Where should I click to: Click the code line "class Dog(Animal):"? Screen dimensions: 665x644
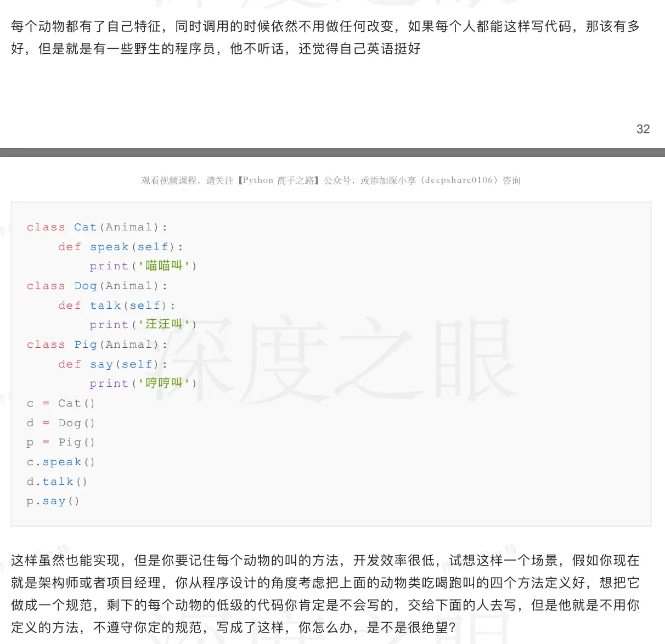pos(97,286)
